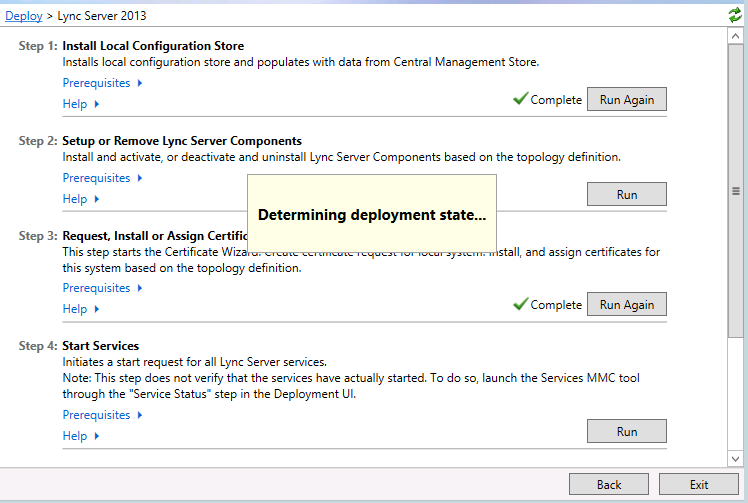Image resolution: width=748 pixels, height=503 pixels.
Task: Click the scrollbar down arrow
Action: 736,458
